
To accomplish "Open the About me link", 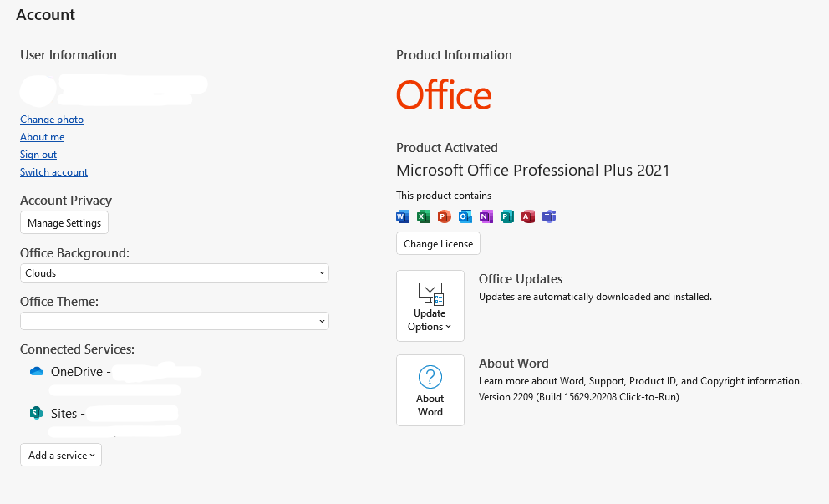I will pos(43,137).
